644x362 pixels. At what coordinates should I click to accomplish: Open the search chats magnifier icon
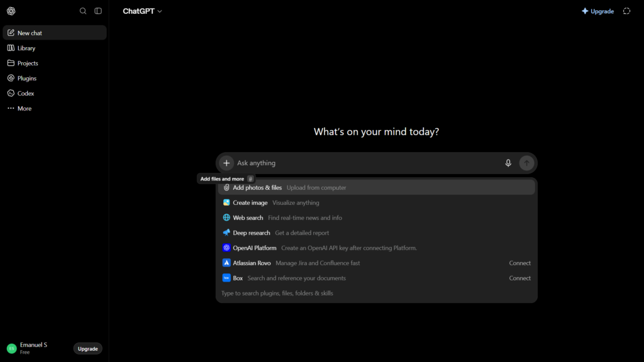pyautogui.click(x=83, y=11)
